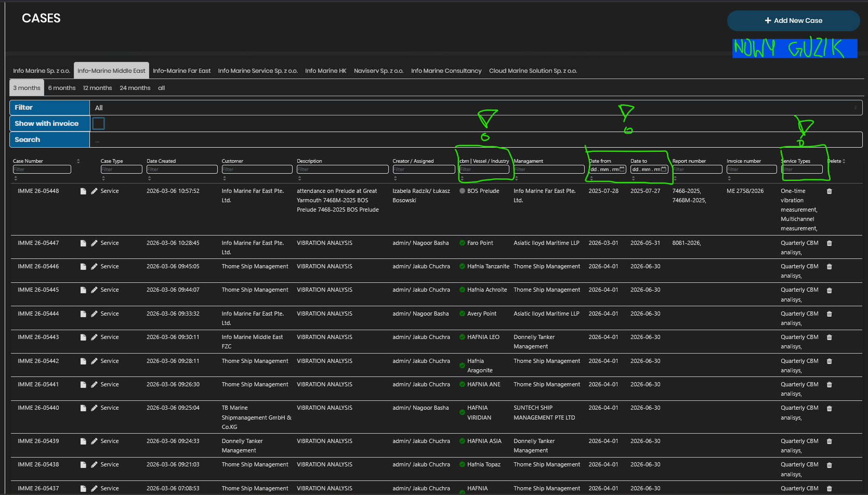Open calendar picker in Date to filter
This screenshot has height=495, width=868.
click(x=664, y=170)
